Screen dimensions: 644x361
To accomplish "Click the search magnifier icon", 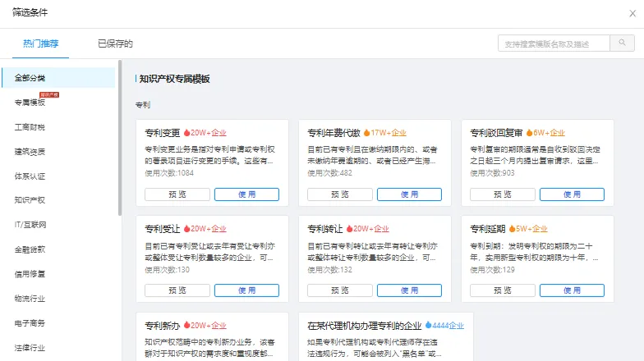I will pyautogui.click(x=623, y=43).
